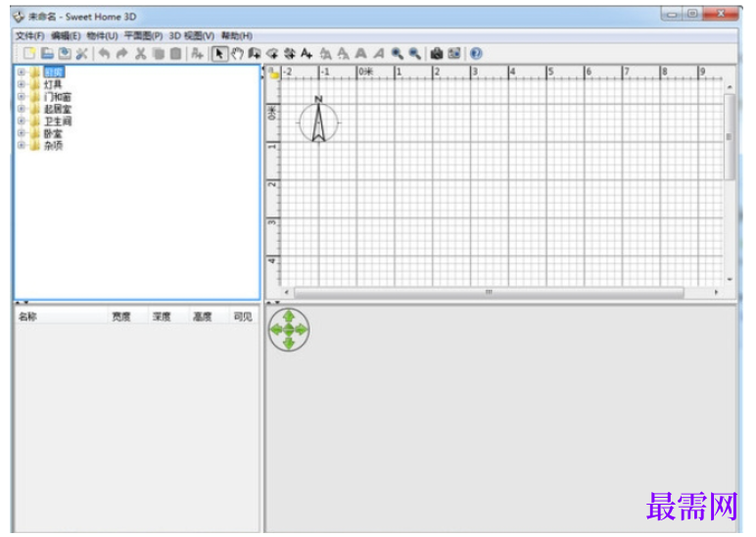
Task: Open the 平面图(P) menu
Action: pos(143,35)
